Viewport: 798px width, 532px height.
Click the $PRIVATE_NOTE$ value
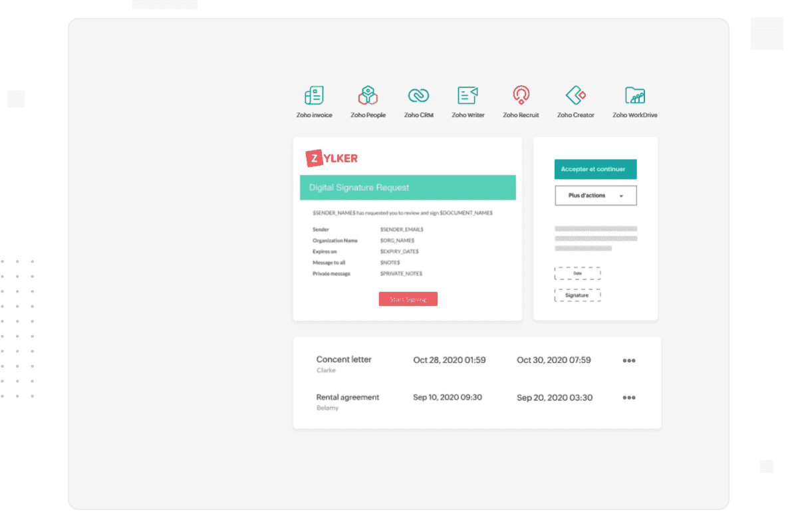(402, 273)
